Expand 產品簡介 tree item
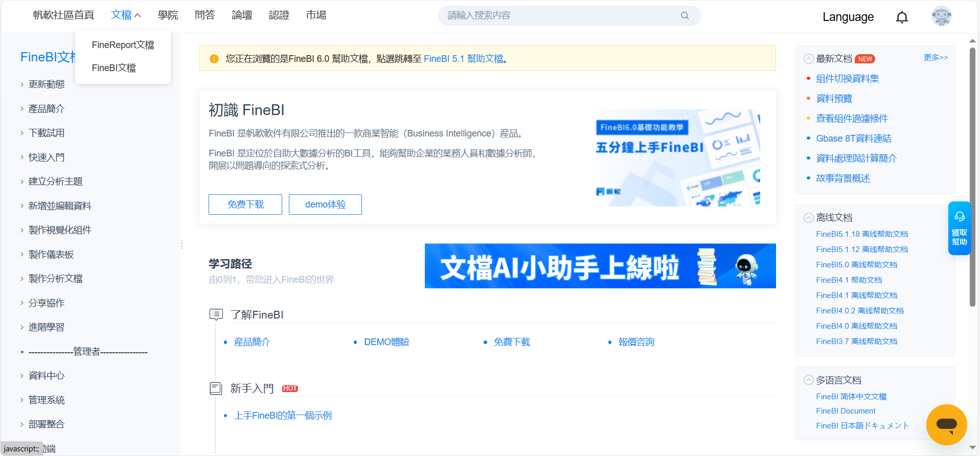The image size is (980, 456). 22,109
